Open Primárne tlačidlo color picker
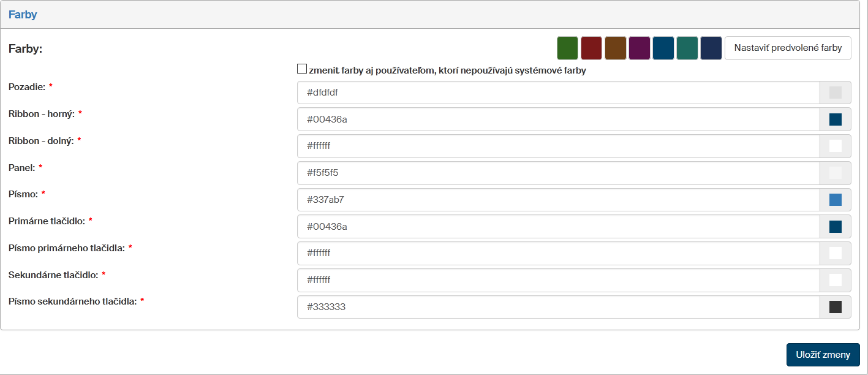Image resolution: width=868 pixels, height=375 pixels. 835,227
